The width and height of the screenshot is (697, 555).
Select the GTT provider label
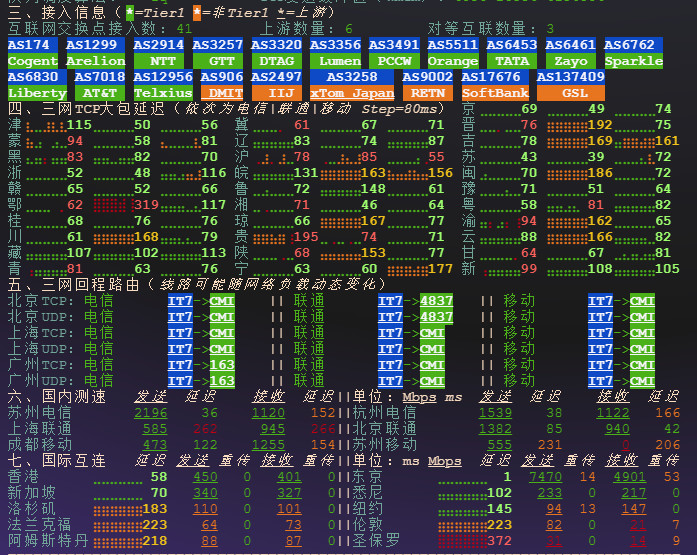(x=218, y=61)
